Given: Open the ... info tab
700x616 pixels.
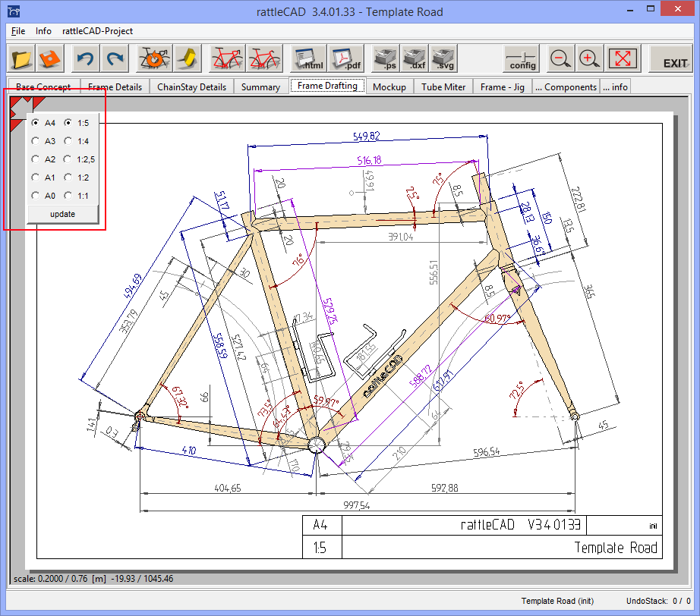Looking at the screenshot, I should pos(615,87).
